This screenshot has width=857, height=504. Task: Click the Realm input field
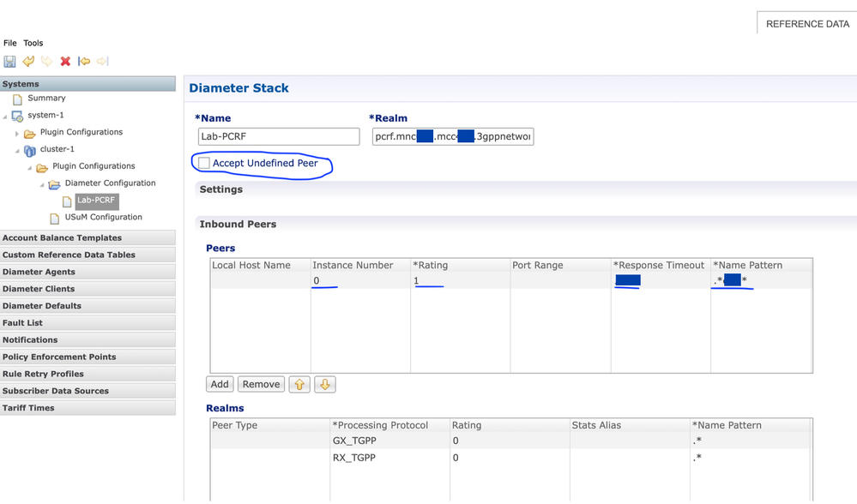coord(453,136)
